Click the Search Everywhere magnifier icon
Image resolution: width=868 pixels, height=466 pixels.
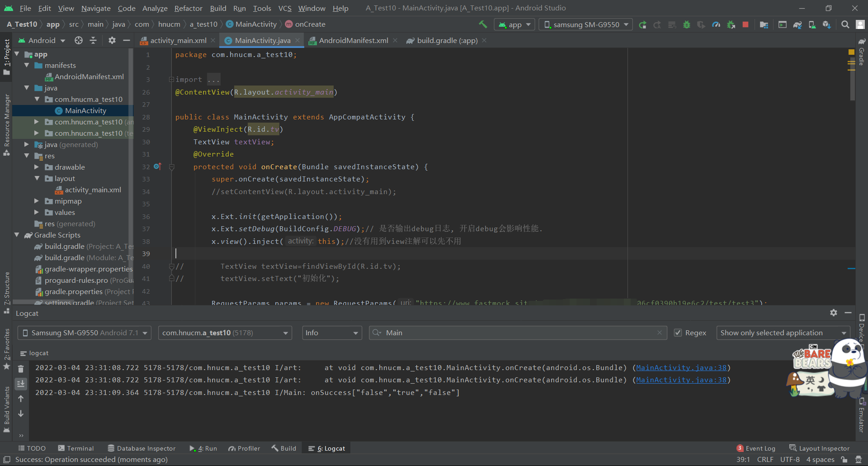(x=845, y=24)
